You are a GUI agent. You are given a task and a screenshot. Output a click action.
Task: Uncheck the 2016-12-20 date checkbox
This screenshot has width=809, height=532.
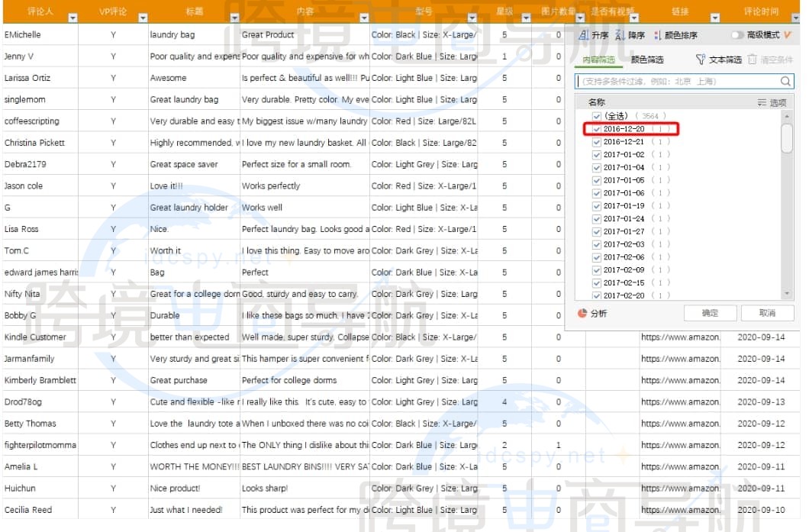pos(597,129)
